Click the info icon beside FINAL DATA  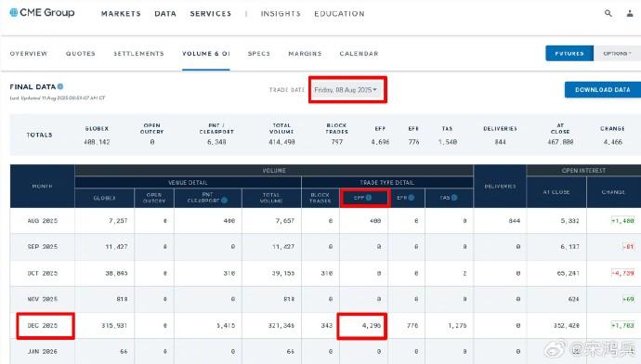60,86
